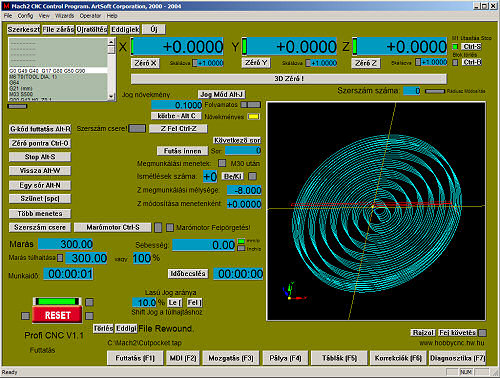Click the X axis DRO value field
Image resolution: width=500 pixels, height=378 pixels.
179,46
